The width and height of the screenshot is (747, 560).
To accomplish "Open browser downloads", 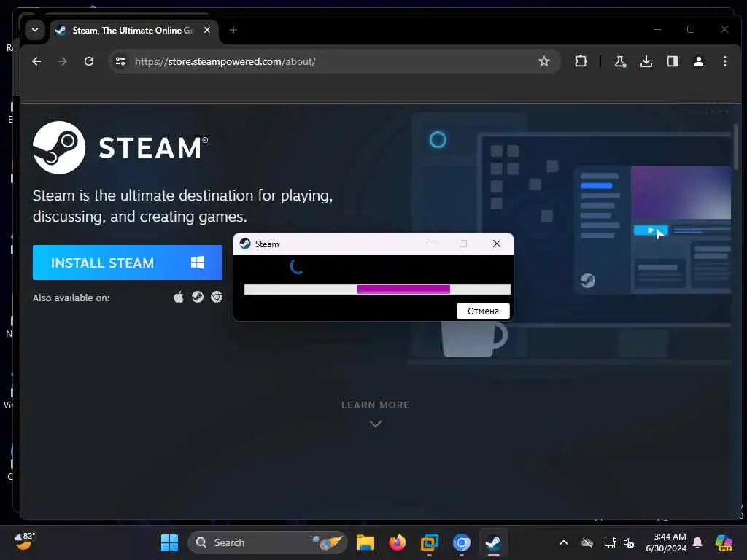I will coord(646,61).
